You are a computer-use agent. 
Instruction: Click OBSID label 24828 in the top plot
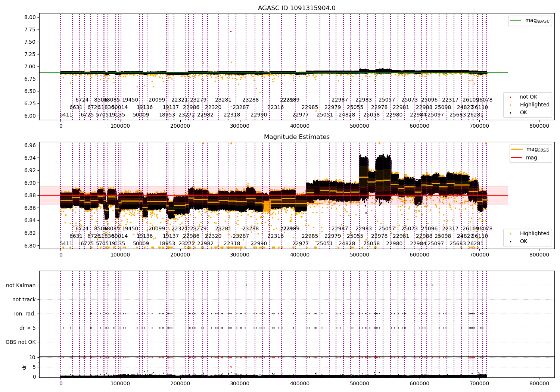point(347,115)
